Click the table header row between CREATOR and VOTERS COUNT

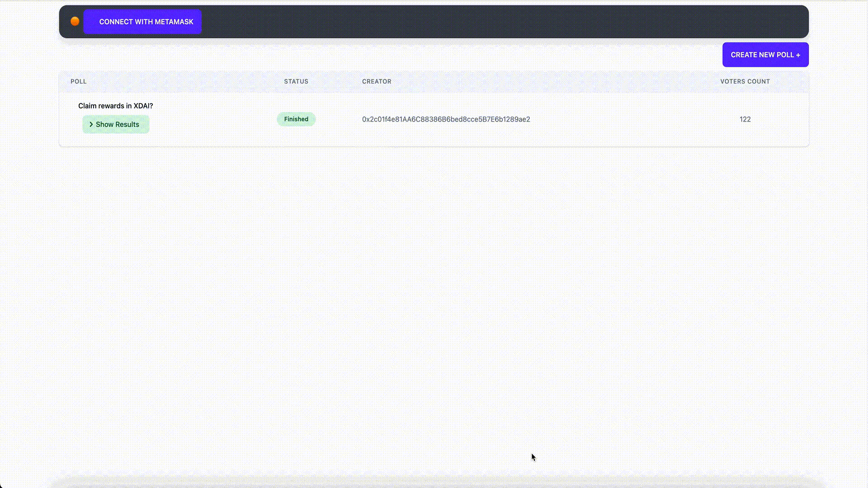(x=556, y=81)
